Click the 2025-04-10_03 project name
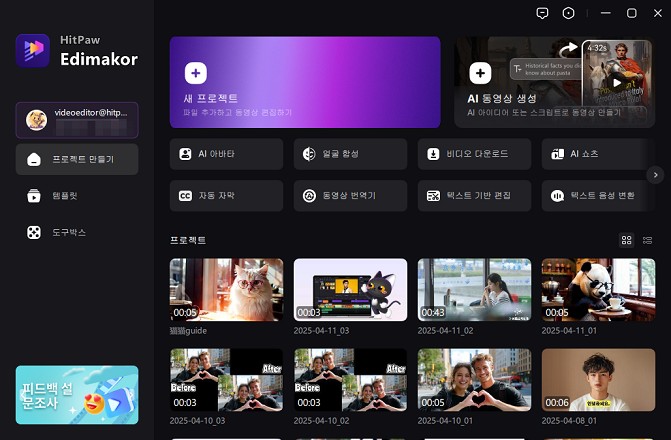 197,421
